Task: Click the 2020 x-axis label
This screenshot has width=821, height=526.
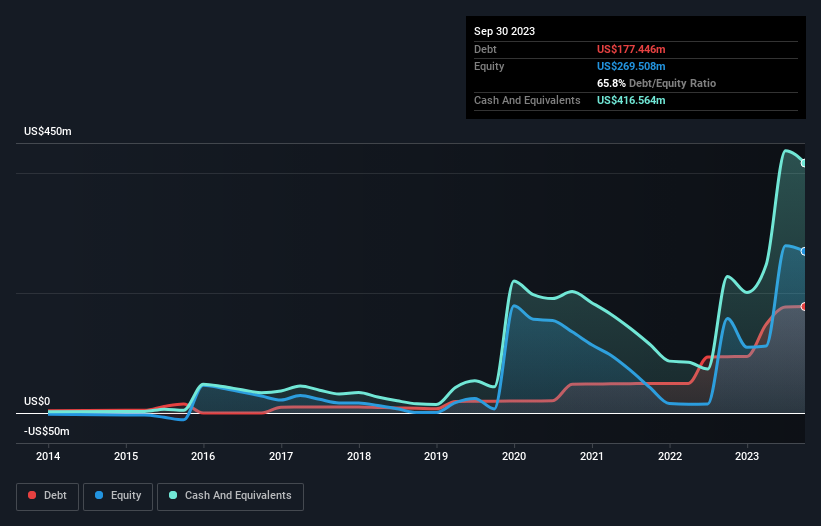Action: click(x=514, y=456)
